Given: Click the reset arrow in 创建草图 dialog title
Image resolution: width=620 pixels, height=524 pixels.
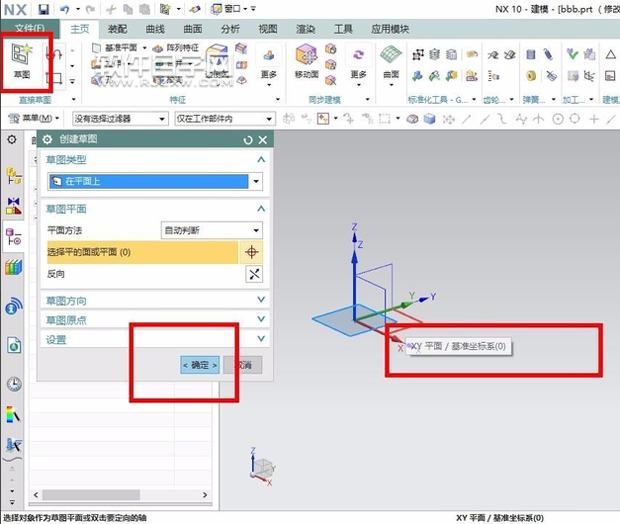Looking at the screenshot, I should click(248, 140).
